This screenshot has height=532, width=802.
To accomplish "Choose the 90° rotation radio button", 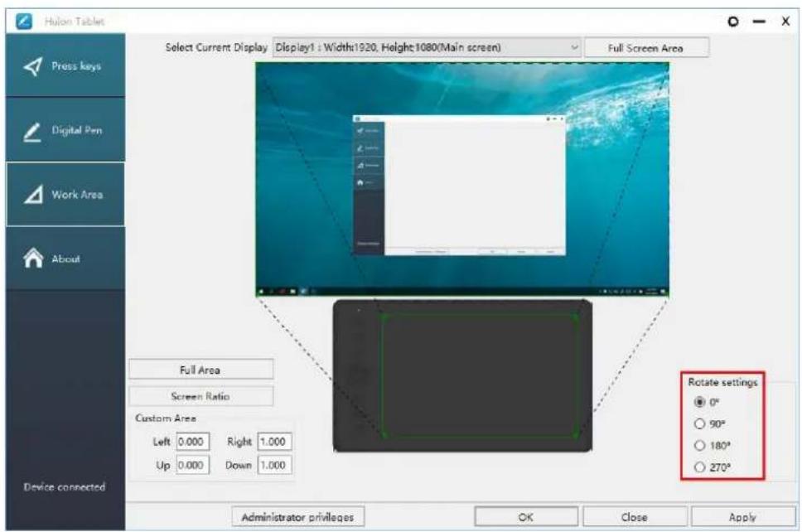I will [699, 424].
